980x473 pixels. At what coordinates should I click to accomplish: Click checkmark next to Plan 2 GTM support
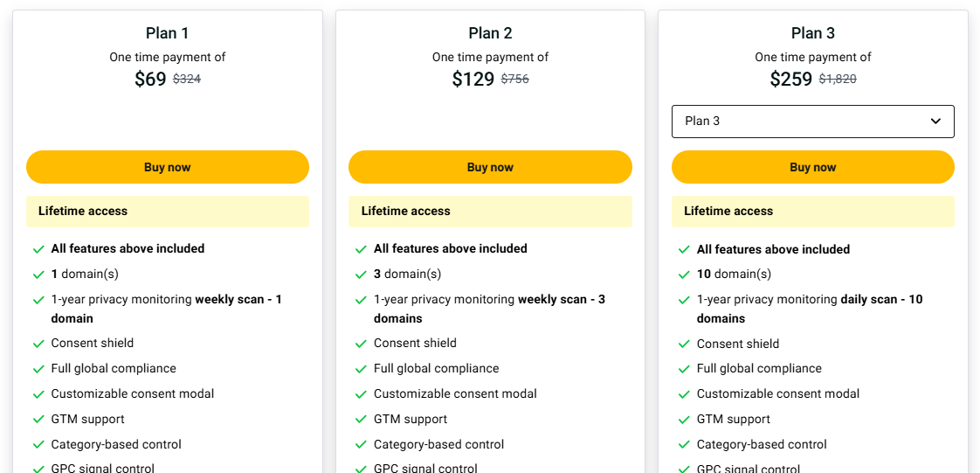coord(361,420)
